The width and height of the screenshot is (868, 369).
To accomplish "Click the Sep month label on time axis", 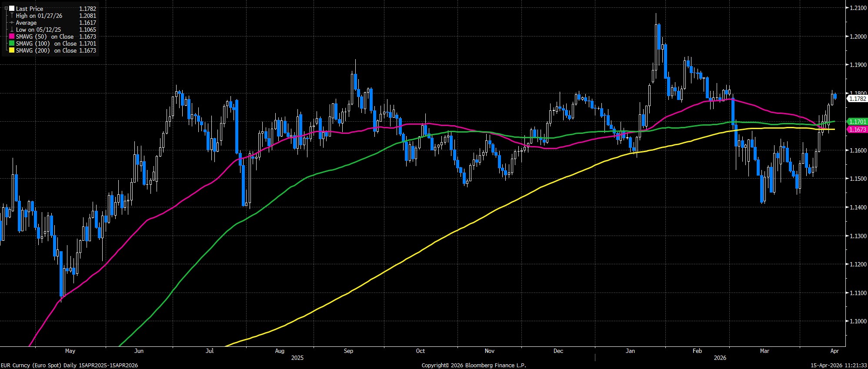I will pos(348,351).
